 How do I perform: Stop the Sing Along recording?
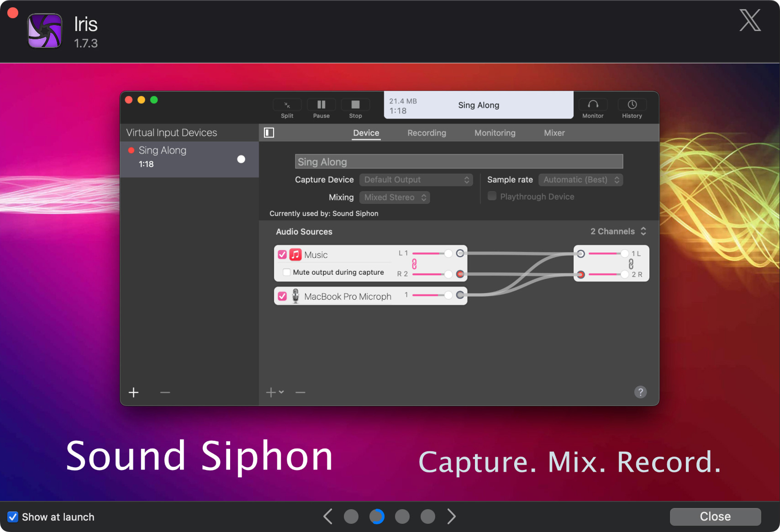pyautogui.click(x=355, y=105)
